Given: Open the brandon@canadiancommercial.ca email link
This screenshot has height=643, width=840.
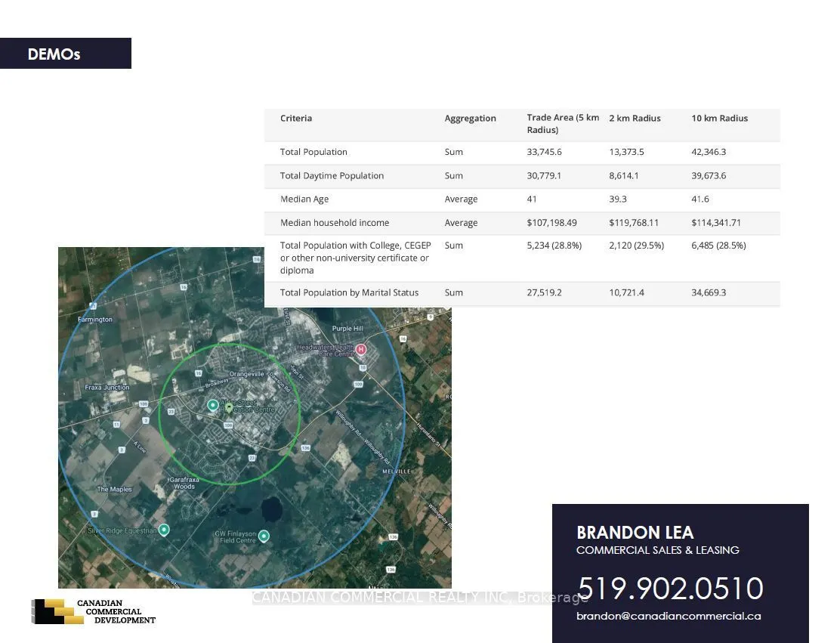Looking at the screenshot, I should coord(669,617).
